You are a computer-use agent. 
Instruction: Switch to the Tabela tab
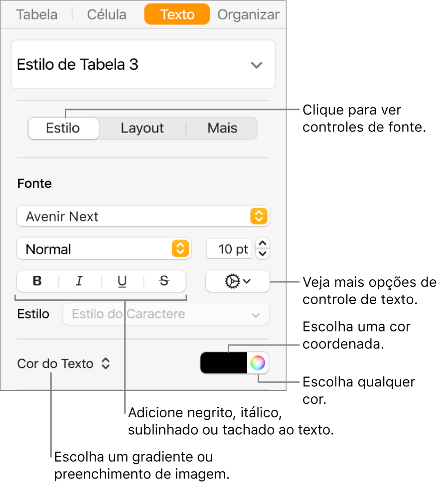[x=37, y=14]
